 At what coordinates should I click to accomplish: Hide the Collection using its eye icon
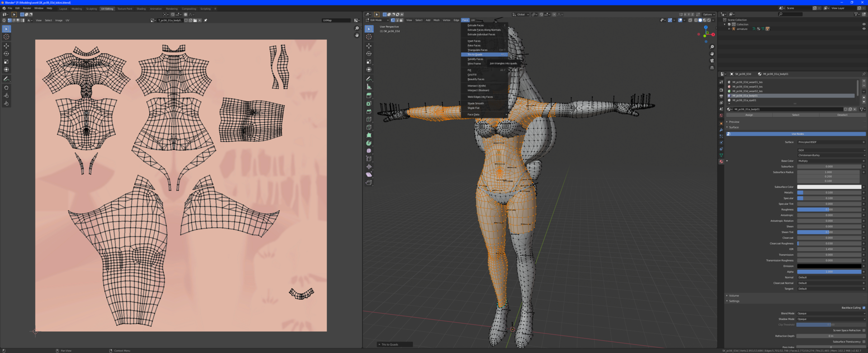click(864, 24)
